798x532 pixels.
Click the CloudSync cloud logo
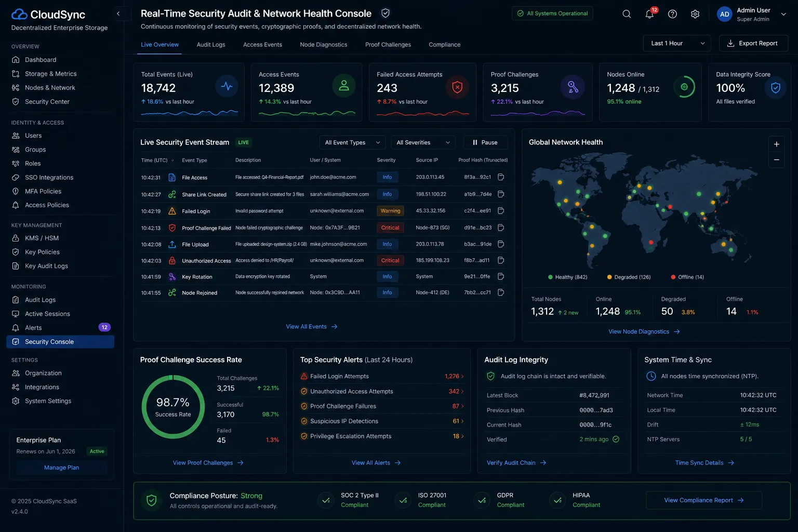pos(19,14)
